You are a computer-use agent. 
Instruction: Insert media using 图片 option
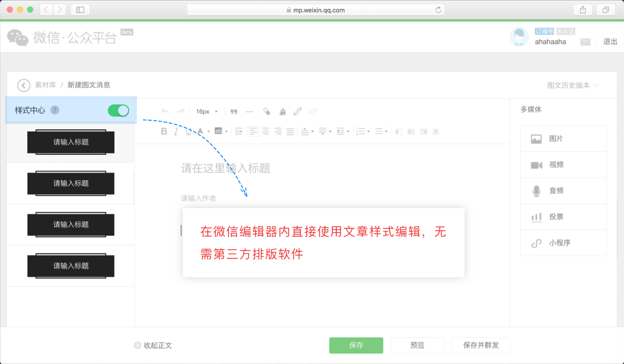[x=563, y=139]
